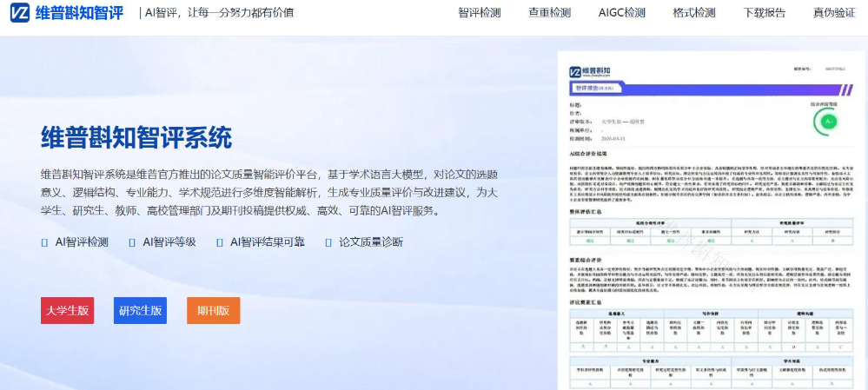Click the blue 研究生版 button
This screenshot has height=390, width=868.
(x=140, y=310)
